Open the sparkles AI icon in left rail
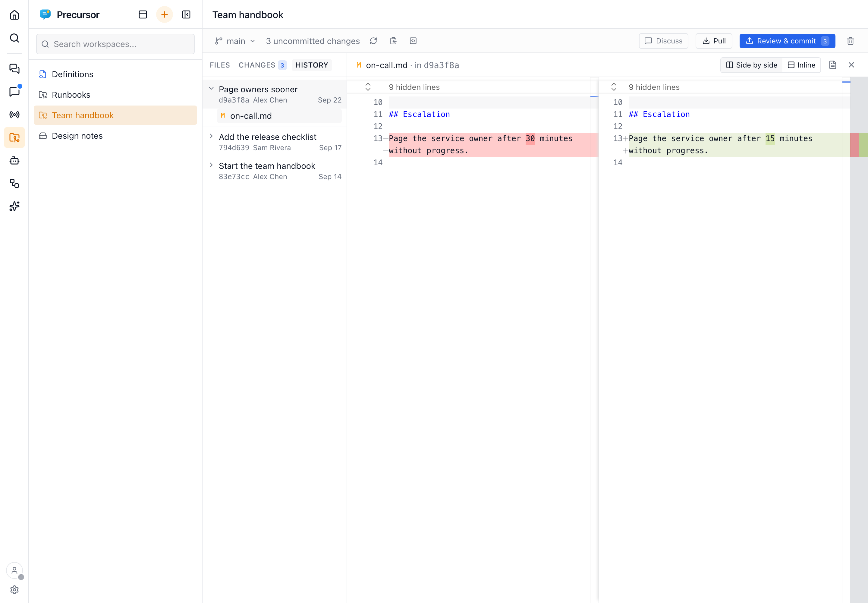868x603 pixels. point(14,206)
